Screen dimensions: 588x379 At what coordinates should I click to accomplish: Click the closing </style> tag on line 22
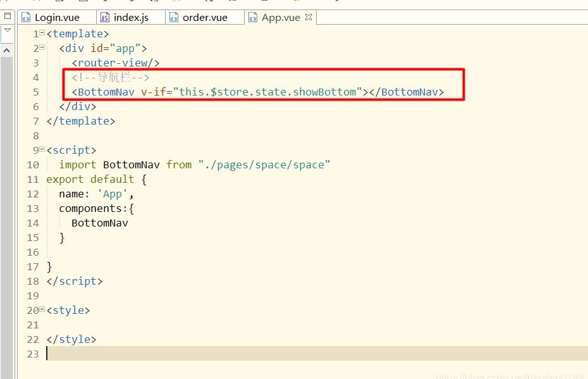pyautogui.click(x=71, y=340)
